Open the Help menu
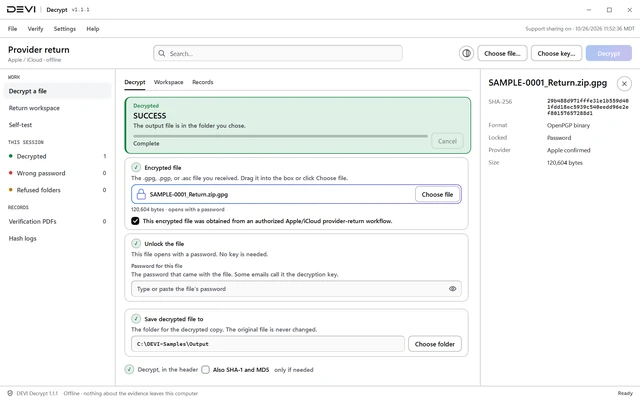 click(93, 29)
